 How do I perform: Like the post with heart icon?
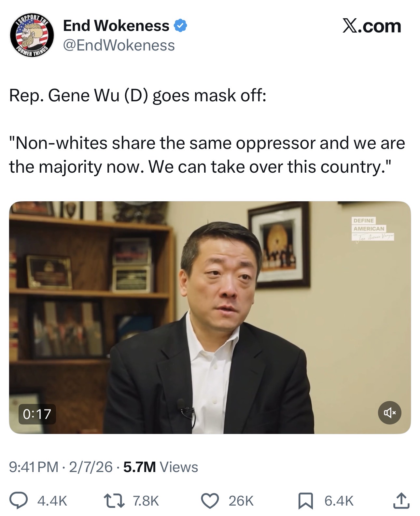(x=210, y=501)
